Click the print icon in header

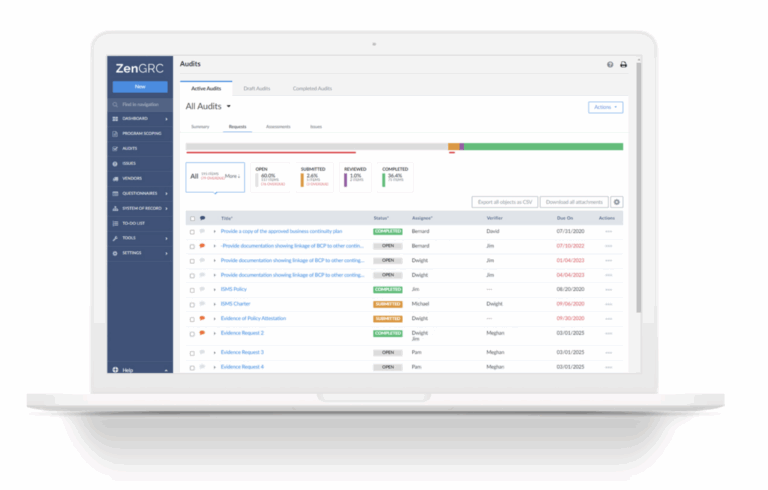(623, 64)
